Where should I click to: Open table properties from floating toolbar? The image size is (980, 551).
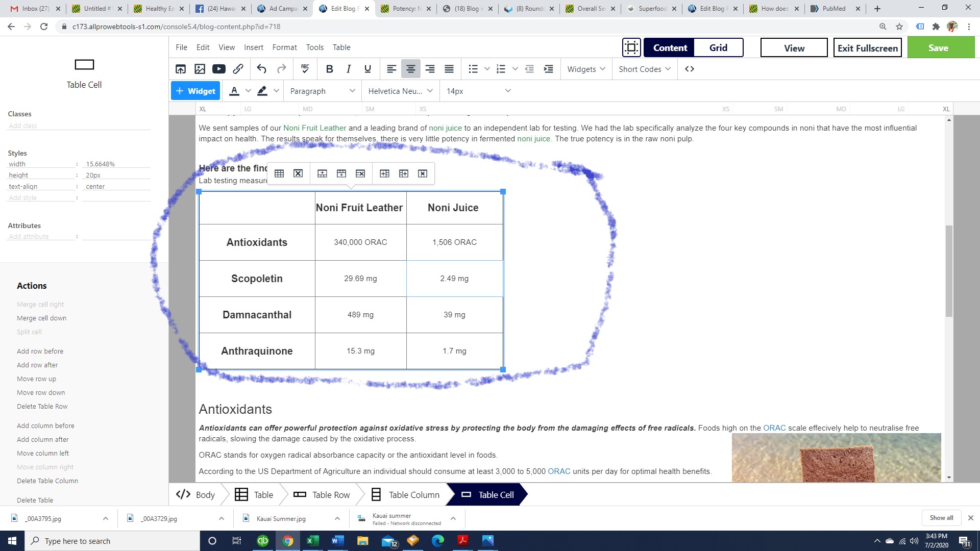(x=279, y=173)
